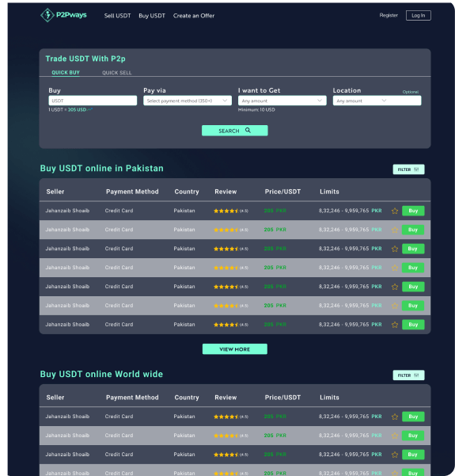Image resolution: width=455 pixels, height=476 pixels.
Task: Click the P2Pways diamond logo icon
Action: coord(47,15)
